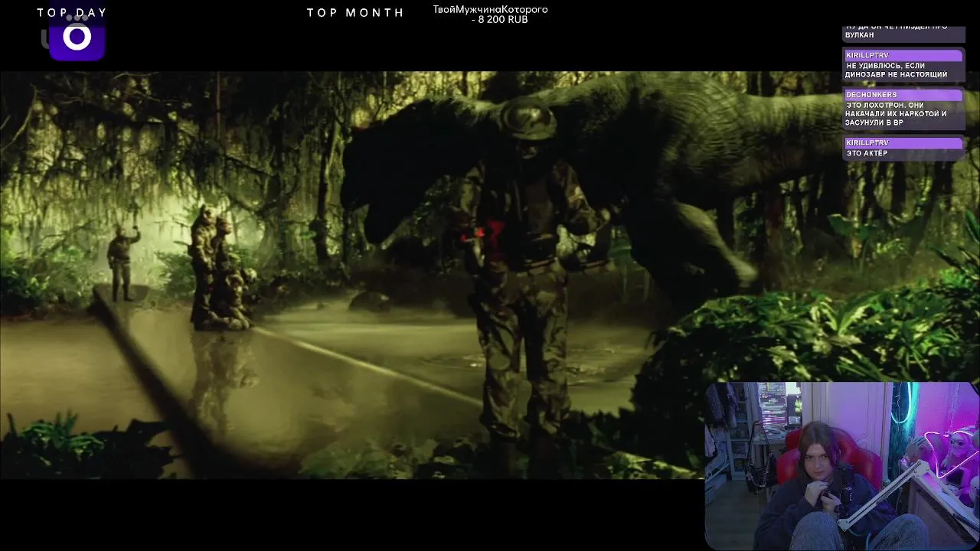
Task: Click KIRILLPTRV name above ЭТО АКТЁР
Action: (867, 143)
